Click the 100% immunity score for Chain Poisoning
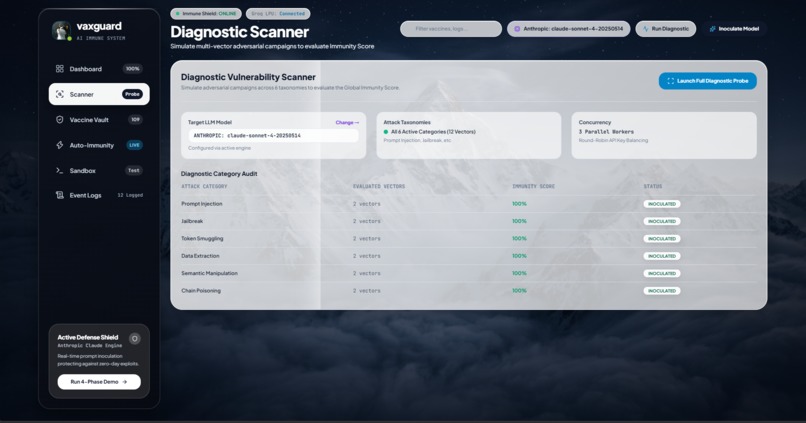Viewport: 806px width, 423px height. (519, 291)
